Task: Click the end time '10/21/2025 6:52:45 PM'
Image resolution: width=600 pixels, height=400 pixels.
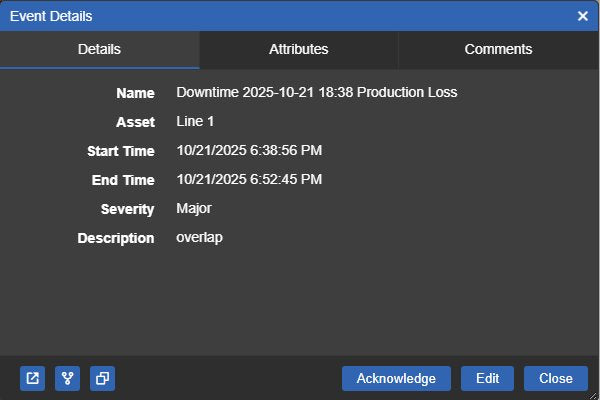Action: [249, 180]
